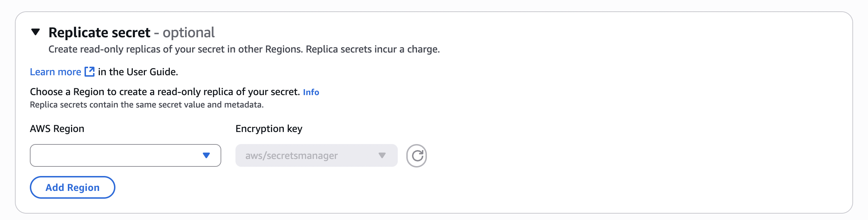This screenshot has width=868, height=220.
Task: Click the 'in the User Guide' text
Action: pos(138,72)
